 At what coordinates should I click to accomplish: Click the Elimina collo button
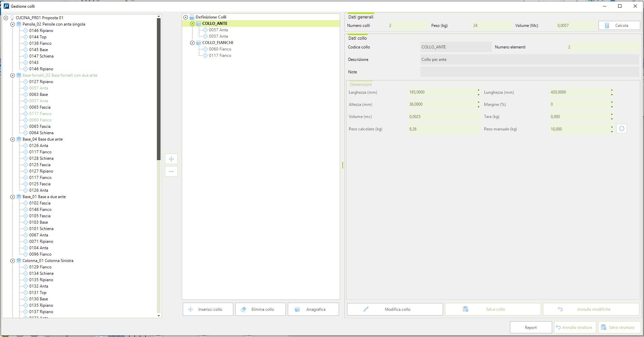pyautogui.click(x=261, y=309)
